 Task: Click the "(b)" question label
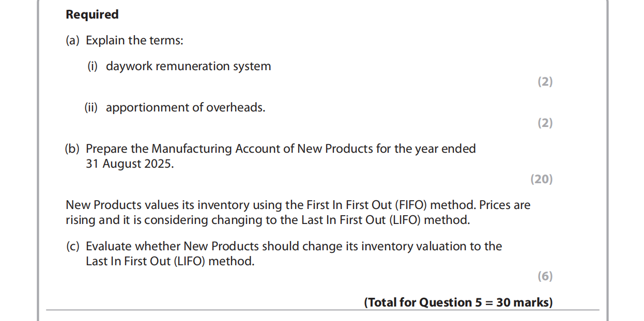point(72,149)
